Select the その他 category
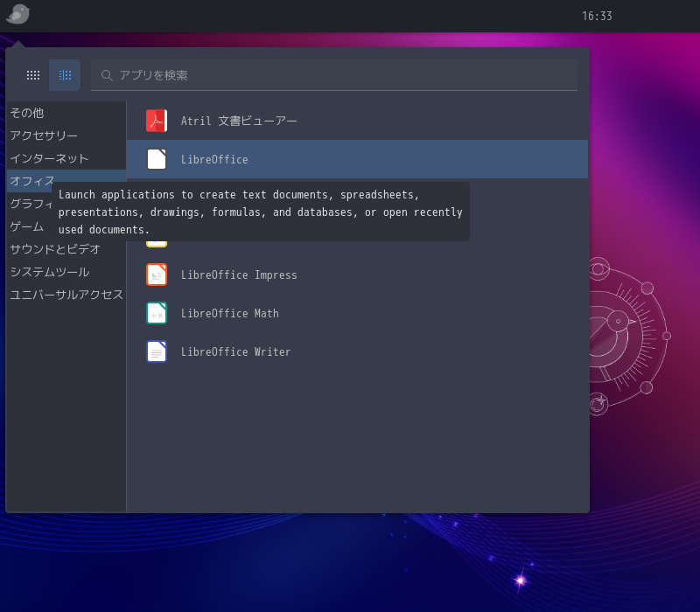 [x=27, y=113]
